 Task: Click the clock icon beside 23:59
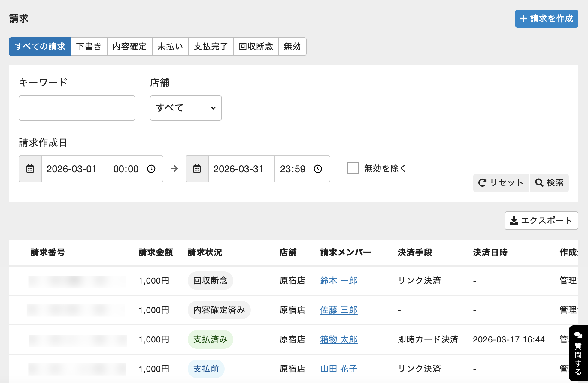(x=318, y=169)
